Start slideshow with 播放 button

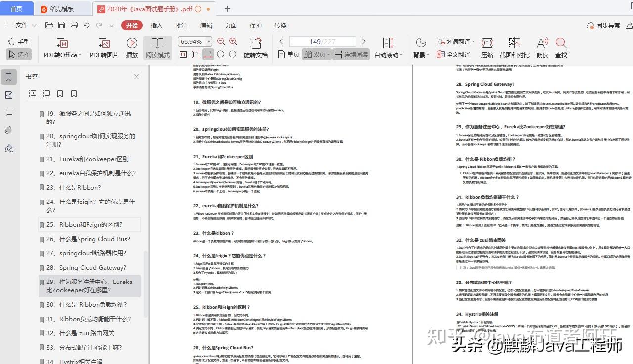[x=132, y=48]
